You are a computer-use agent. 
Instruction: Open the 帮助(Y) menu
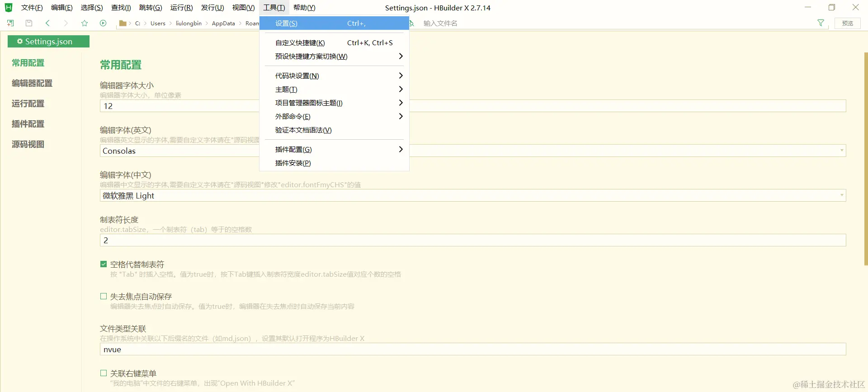(x=304, y=8)
